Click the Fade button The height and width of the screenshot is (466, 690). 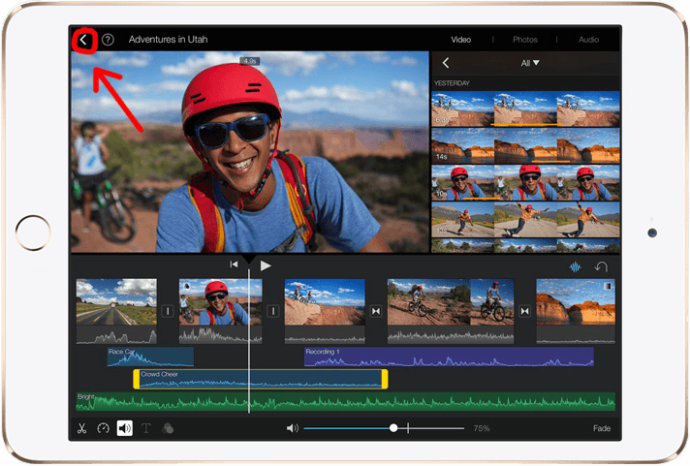[602, 428]
